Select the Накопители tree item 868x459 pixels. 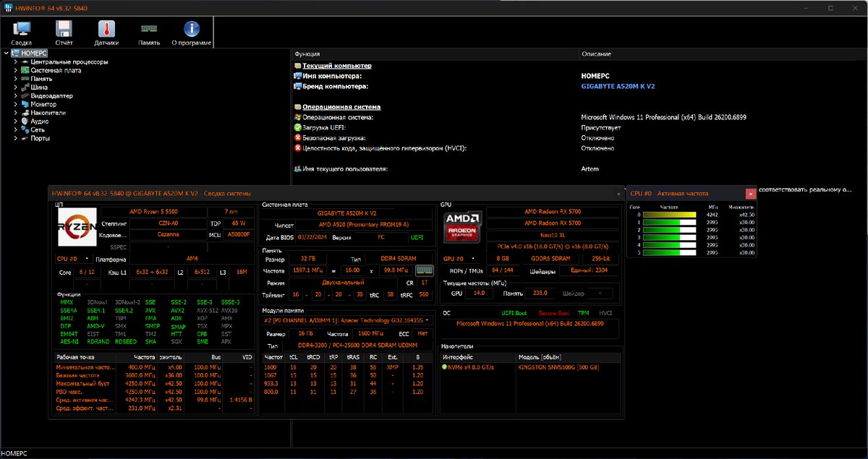pyautogui.click(x=48, y=113)
